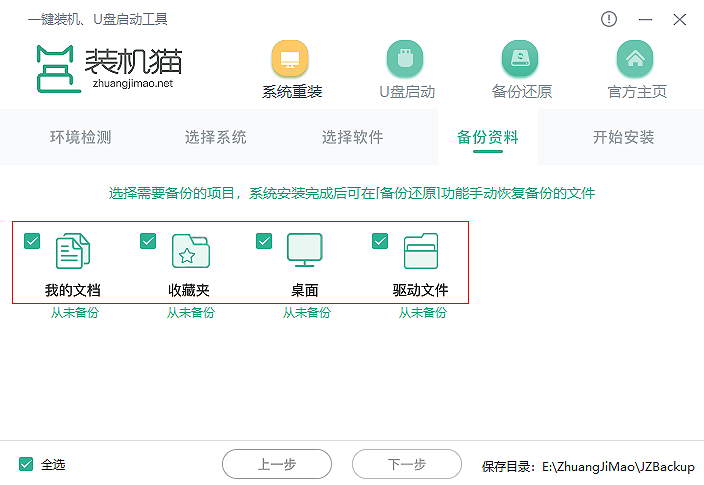Viewport: 704px width, 485px height.
Task: Click the 装机猫 cat logo
Action: (58, 69)
